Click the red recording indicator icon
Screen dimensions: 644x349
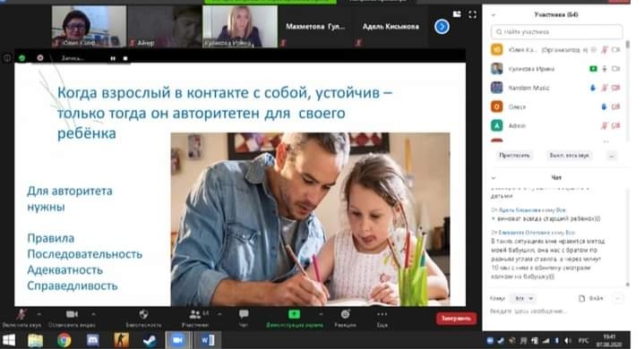coord(39,58)
